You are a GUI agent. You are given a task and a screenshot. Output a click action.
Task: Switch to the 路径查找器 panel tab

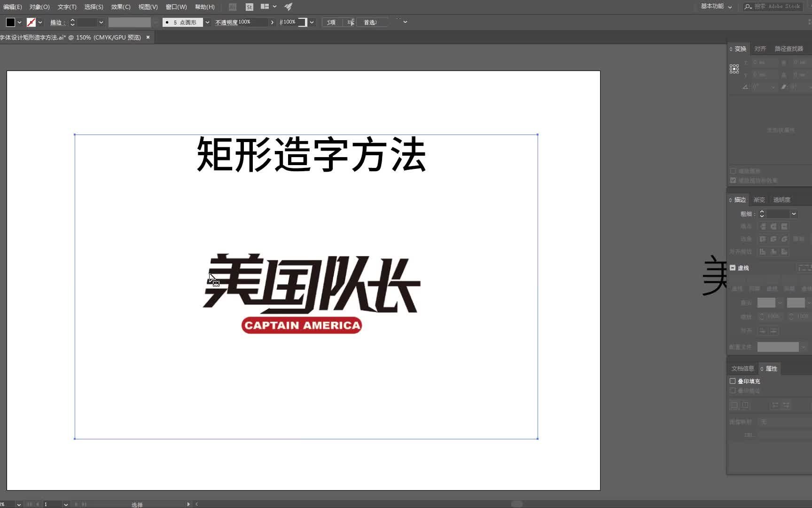click(789, 49)
